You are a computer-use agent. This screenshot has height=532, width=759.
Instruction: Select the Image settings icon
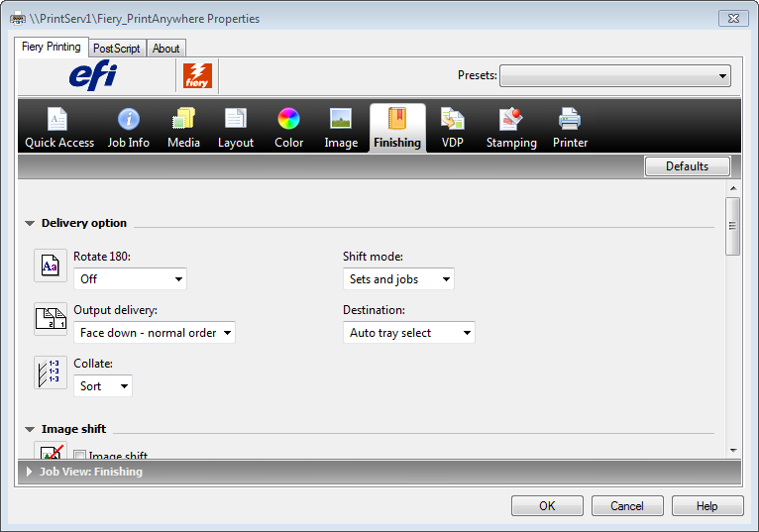pyautogui.click(x=341, y=120)
